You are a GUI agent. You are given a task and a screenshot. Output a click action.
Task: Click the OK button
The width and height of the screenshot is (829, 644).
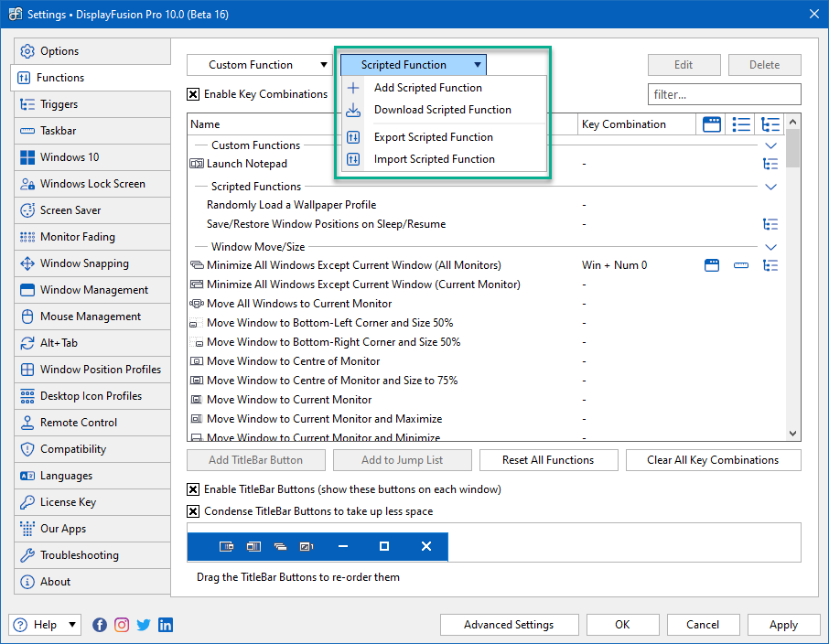pyautogui.click(x=622, y=625)
